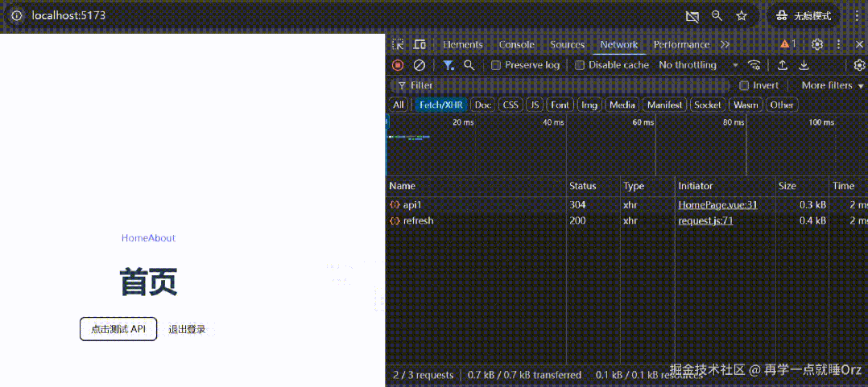The image size is (868, 387).
Task: Click the Export HAR download icon
Action: click(x=804, y=65)
